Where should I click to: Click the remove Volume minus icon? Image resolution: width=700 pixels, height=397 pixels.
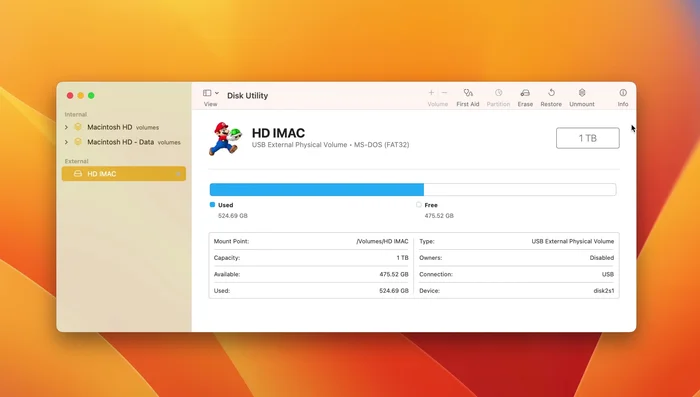[x=444, y=92]
